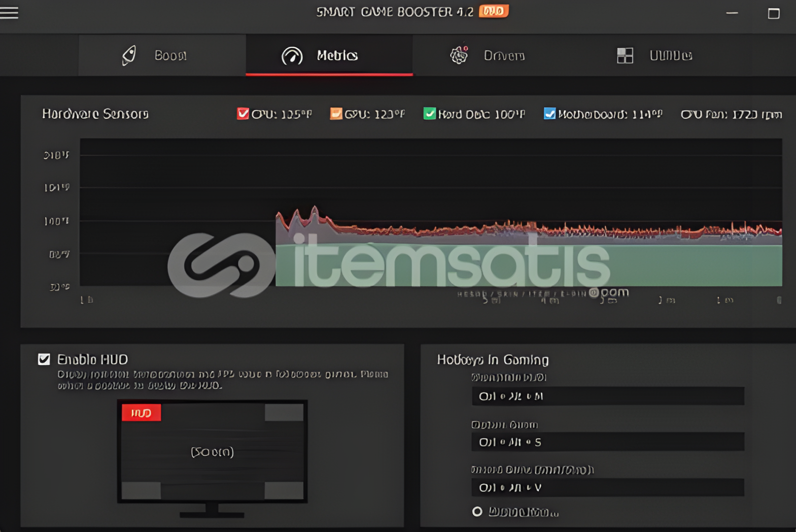Open the Boost tab

tap(162, 55)
